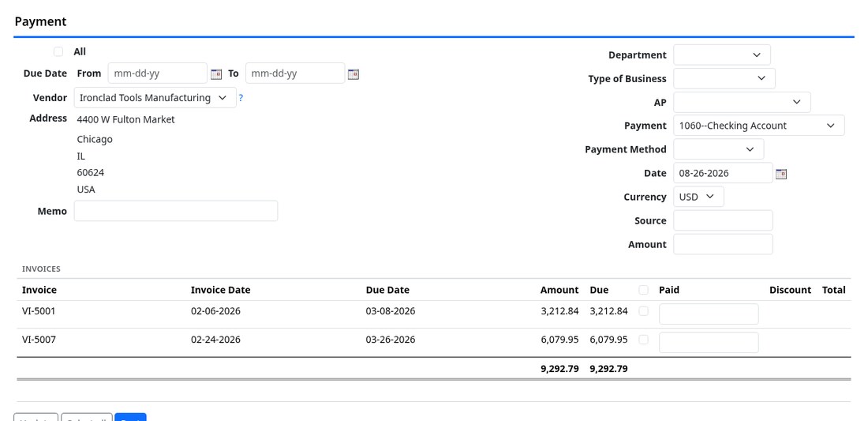This screenshot has width=868, height=421.
Task: Tick the All checkbox
Action: [58, 51]
